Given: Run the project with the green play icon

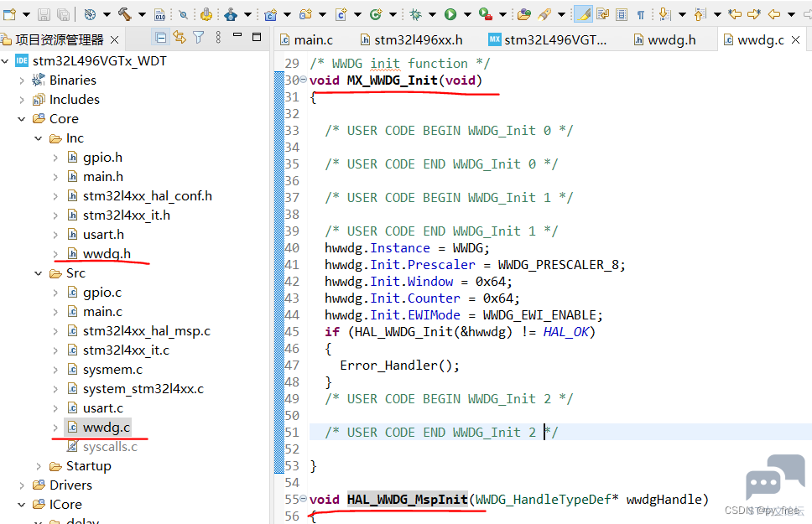Looking at the screenshot, I should tap(450, 14).
